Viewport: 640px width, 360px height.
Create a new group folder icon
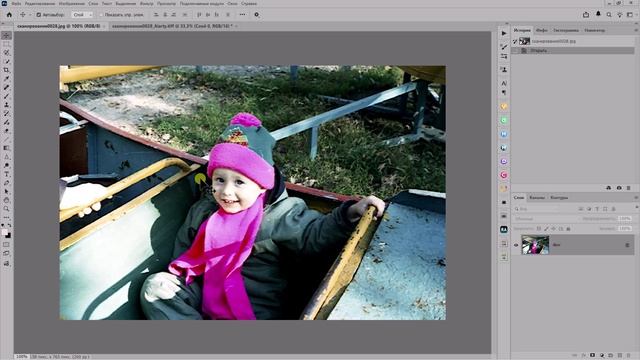click(x=611, y=356)
